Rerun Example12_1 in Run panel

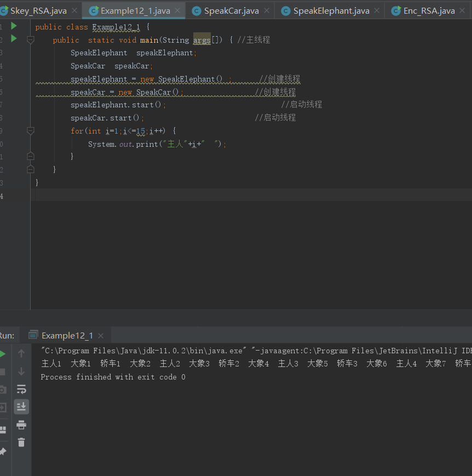[x=2, y=354]
